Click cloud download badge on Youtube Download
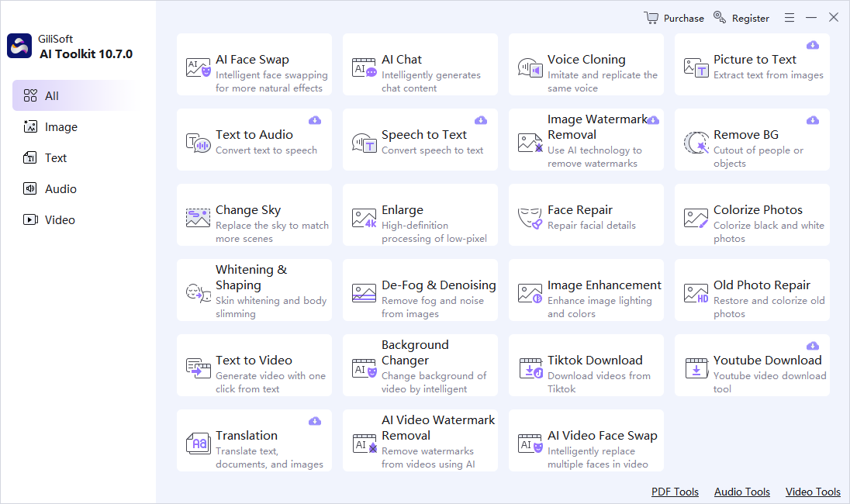This screenshot has height=504, width=850. point(813,346)
